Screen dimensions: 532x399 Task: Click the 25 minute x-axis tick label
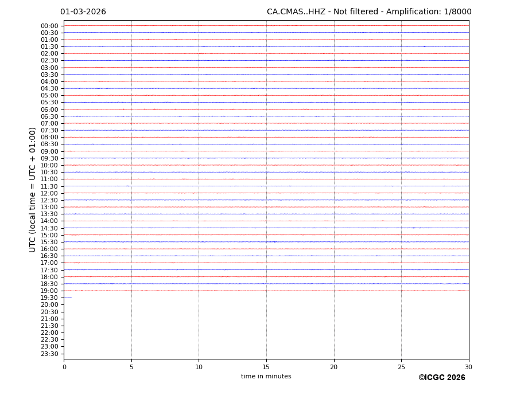(x=401, y=367)
